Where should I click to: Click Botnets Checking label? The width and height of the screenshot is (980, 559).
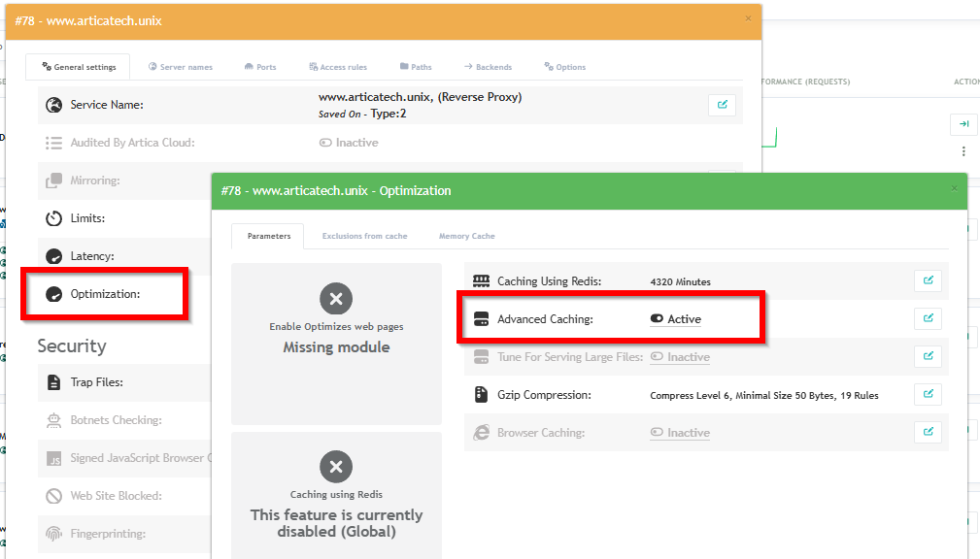coord(117,420)
